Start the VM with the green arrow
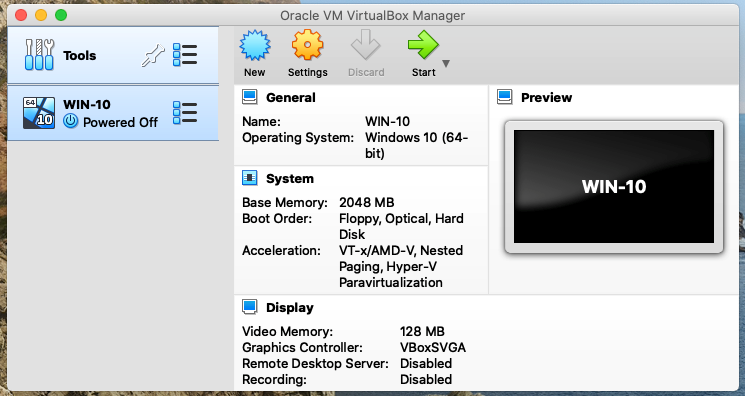 423,45
